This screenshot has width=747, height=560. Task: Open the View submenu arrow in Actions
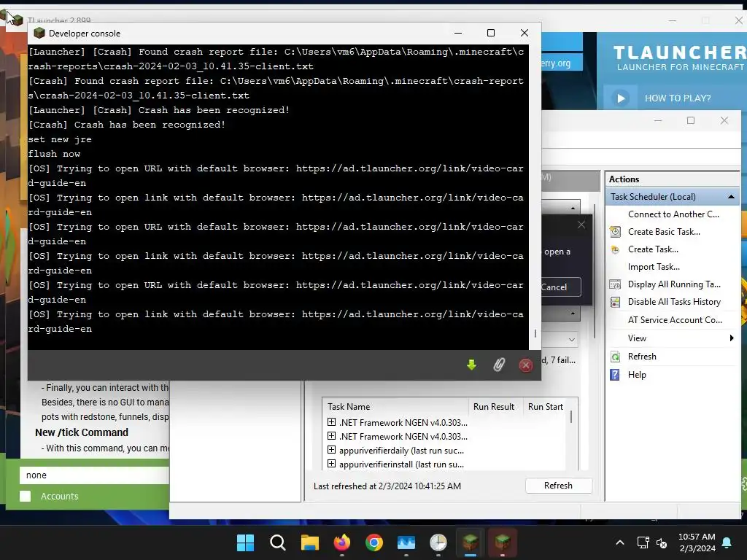(x=732, y=338)
